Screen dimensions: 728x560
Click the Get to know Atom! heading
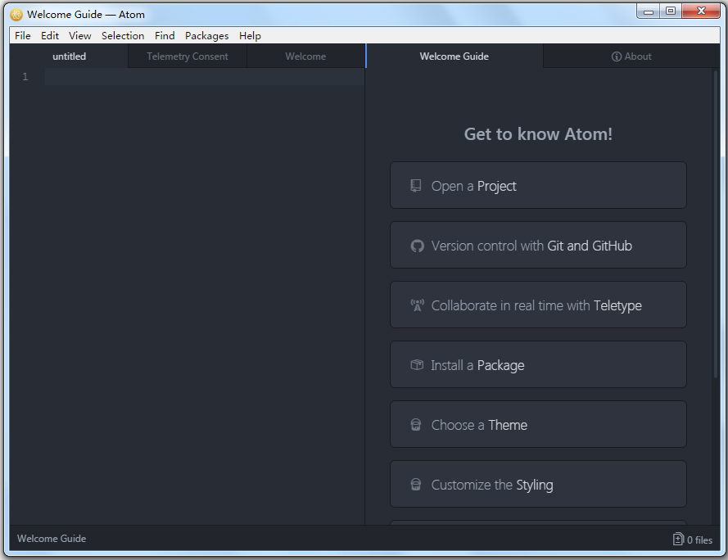pyautogui.click(x=538, y=134)
